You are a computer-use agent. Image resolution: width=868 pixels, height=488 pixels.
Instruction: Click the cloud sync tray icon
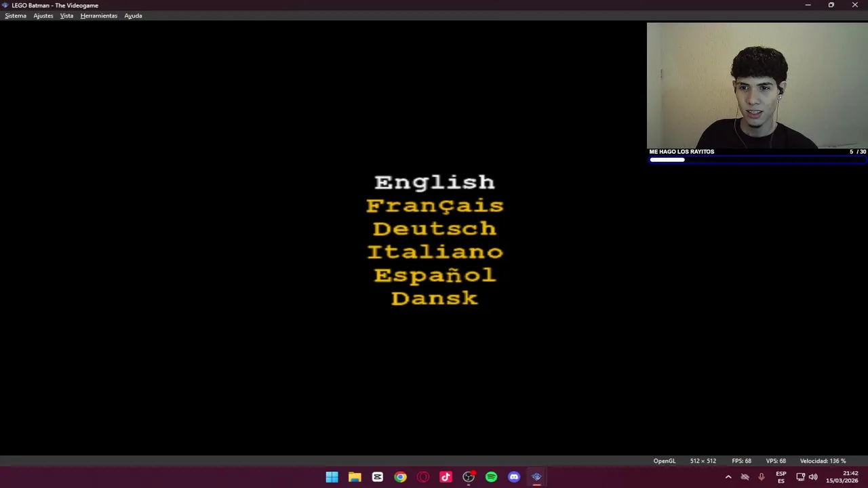(745, 477)
